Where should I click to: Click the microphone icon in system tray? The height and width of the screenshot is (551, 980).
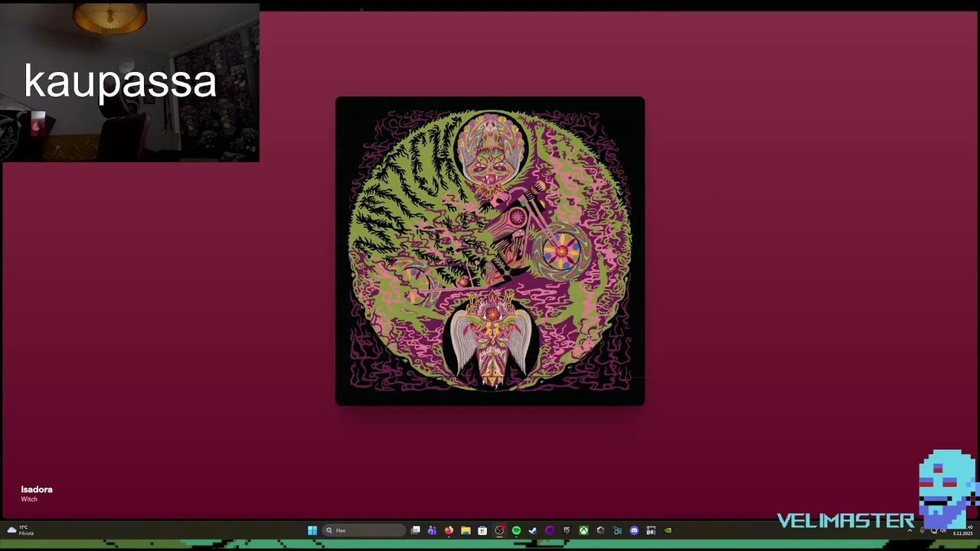pyautogui.click(x=923, y=530)
